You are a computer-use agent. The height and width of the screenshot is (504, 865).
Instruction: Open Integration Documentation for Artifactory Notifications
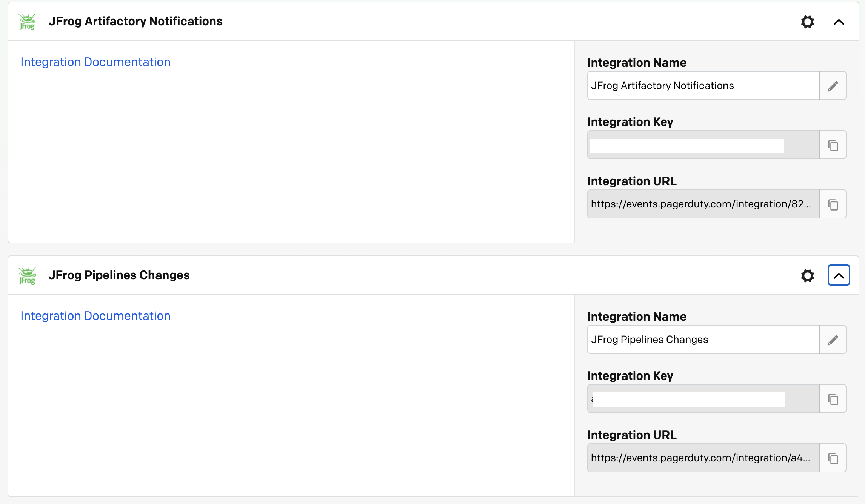click(95, 62)
